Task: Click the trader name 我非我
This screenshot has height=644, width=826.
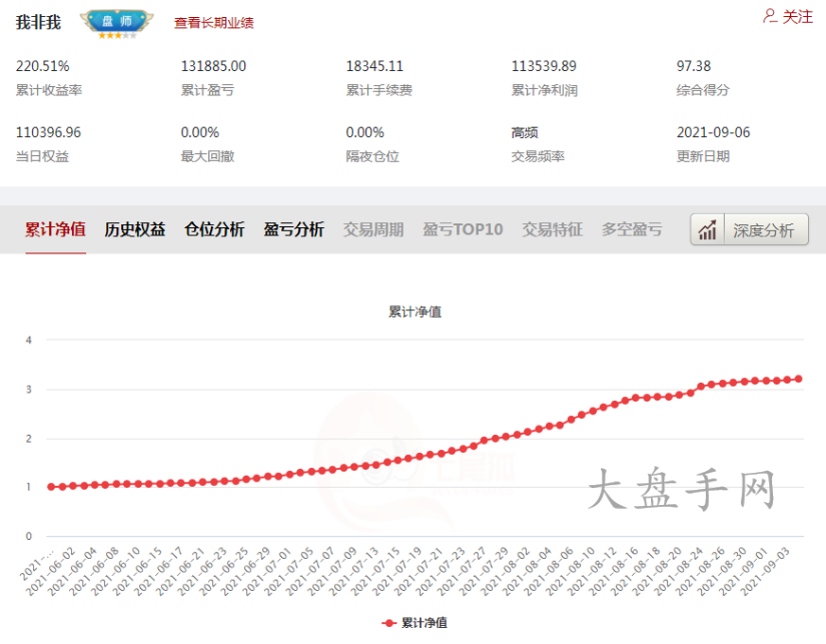Action: coord(39,21)
